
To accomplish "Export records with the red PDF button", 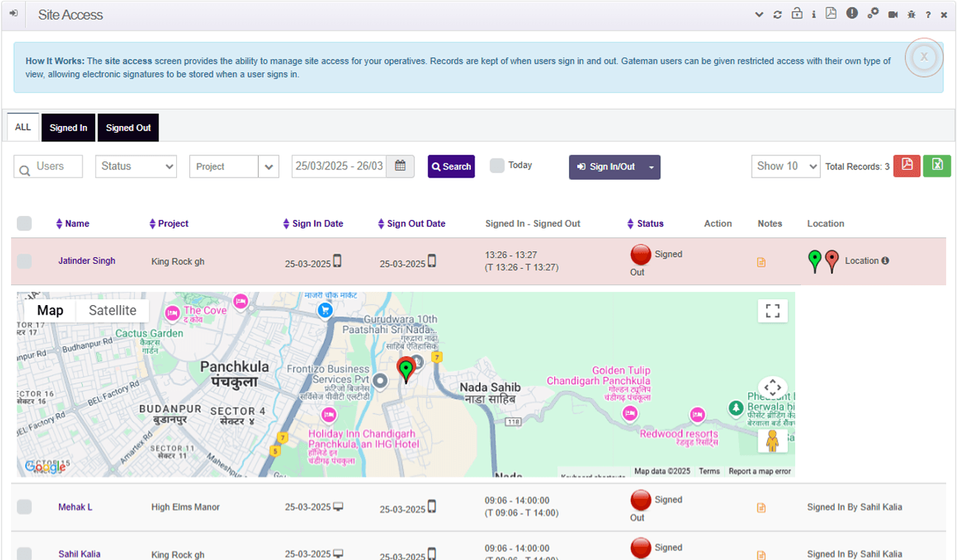I will pos(907,166).
